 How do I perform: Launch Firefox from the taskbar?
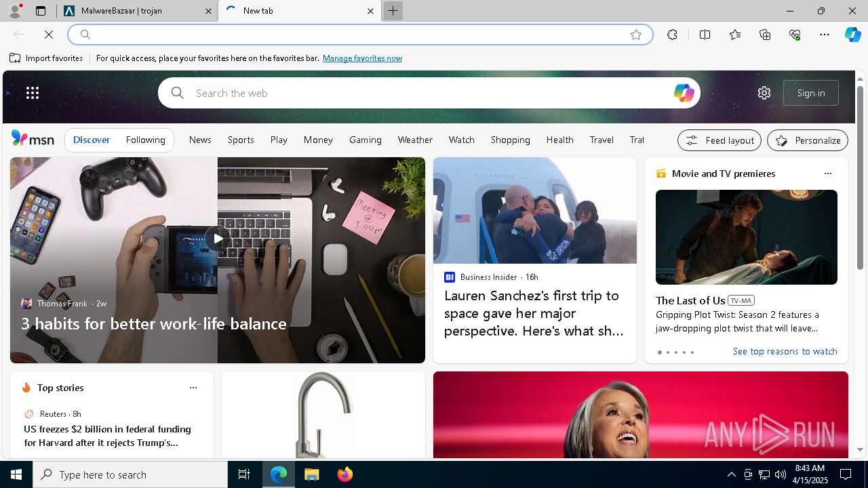tap(344, 474)
